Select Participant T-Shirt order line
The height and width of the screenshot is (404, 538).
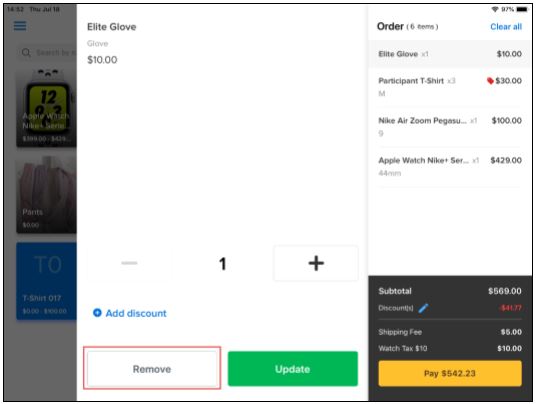(x=450, y=87)
